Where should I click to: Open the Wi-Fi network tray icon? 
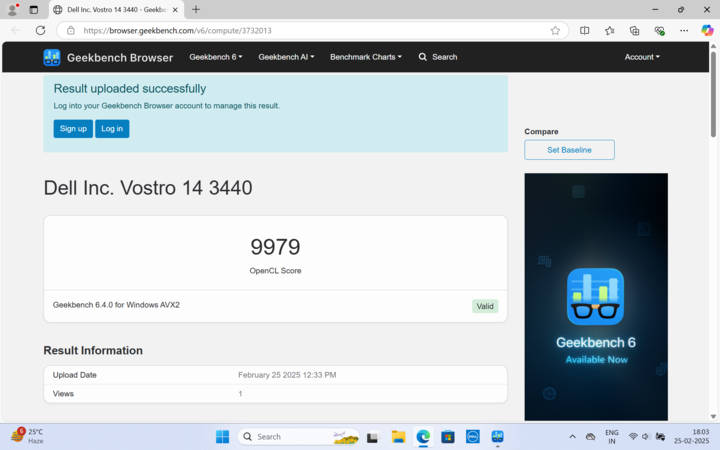pos(633,436)
